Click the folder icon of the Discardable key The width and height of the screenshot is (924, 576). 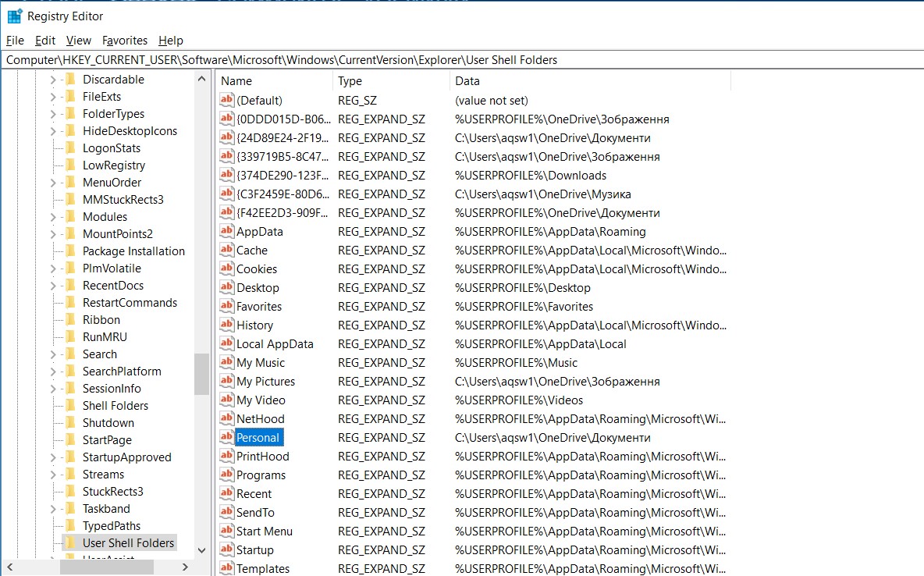point(70,79)
